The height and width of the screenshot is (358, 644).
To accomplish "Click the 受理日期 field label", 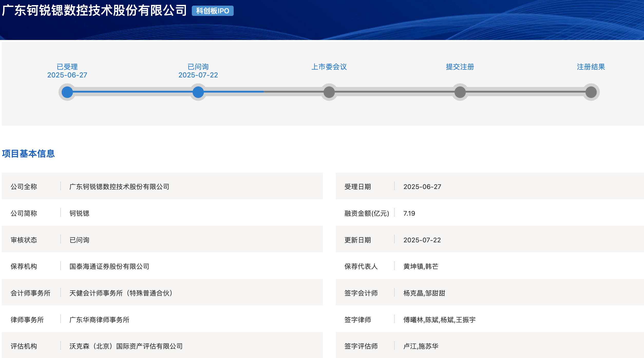I will [x=358, y=187].
